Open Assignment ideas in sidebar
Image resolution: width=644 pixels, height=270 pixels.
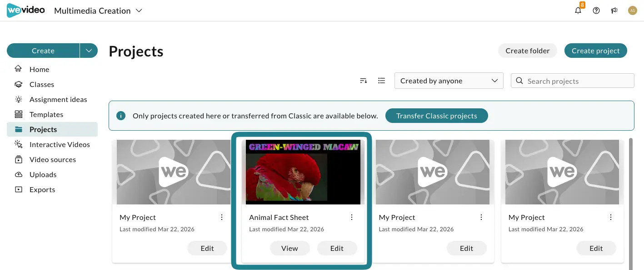pos(52,99)
